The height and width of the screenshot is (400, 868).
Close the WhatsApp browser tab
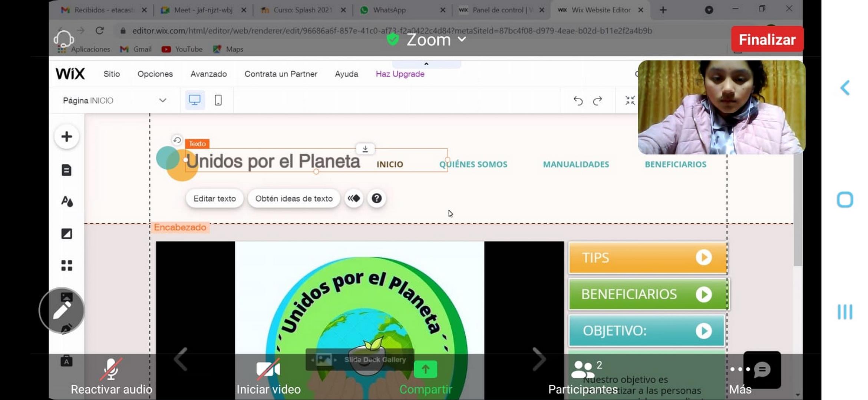pyautogui.click(x=443, y=10)
